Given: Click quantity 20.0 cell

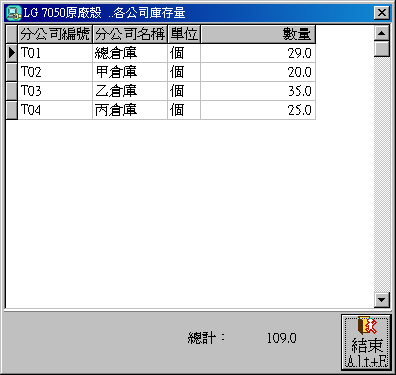Looking at the screenshot, I should 258,72.
